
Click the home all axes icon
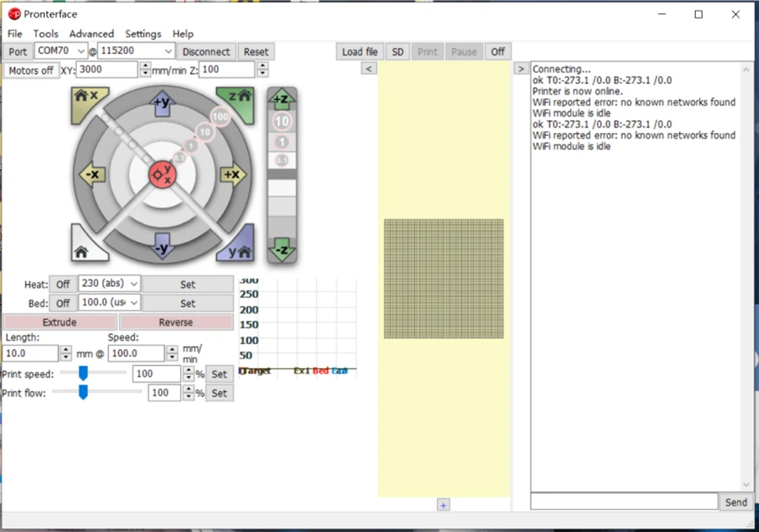(83, 247)
